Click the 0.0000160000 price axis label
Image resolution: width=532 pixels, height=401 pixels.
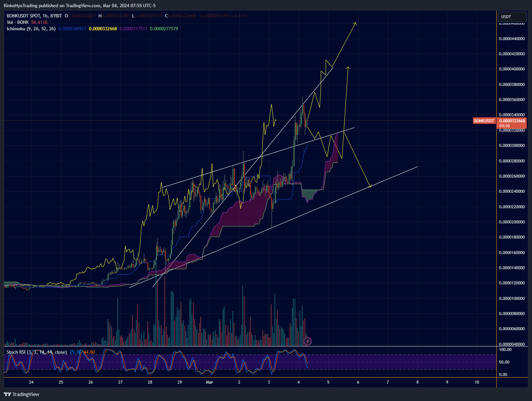pyautogui.click(x=512, y=253)
